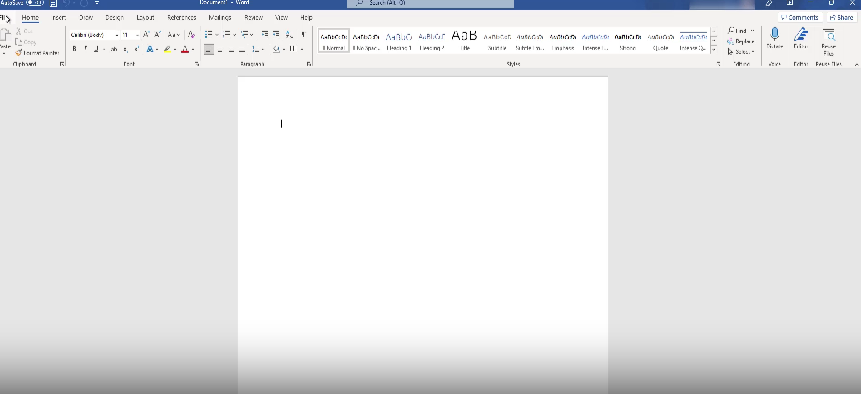Viewport: 861px width, 394px height.
Task: Open the Help tab
Action: coord(306,18)
